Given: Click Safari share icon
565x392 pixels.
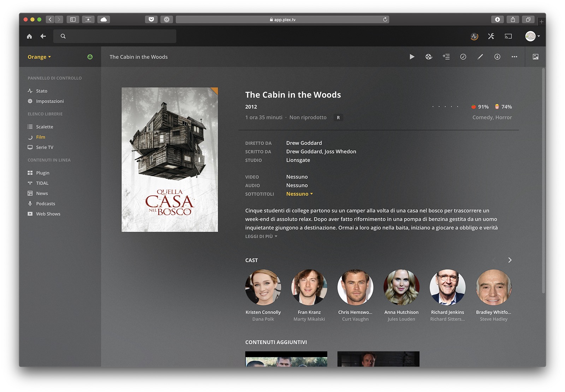Looking at the screenshot, I should [x=513, y=19].
